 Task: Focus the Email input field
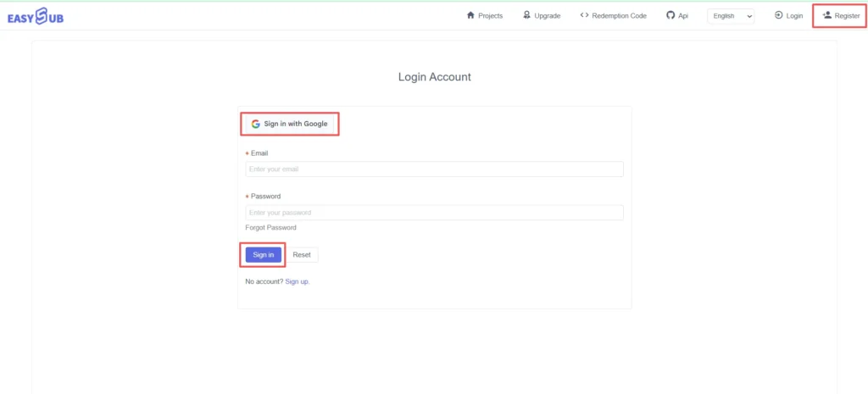pyautogui.click(x=435, y=169)
